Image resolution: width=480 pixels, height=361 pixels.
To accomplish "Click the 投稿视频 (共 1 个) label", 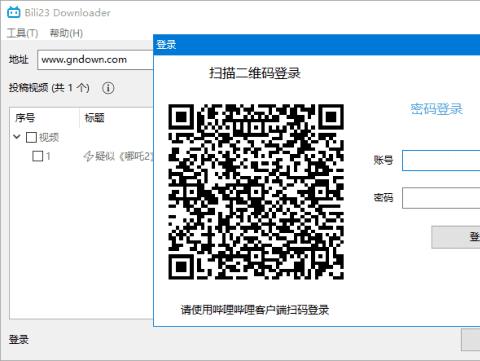I will (x=49, y=88).
